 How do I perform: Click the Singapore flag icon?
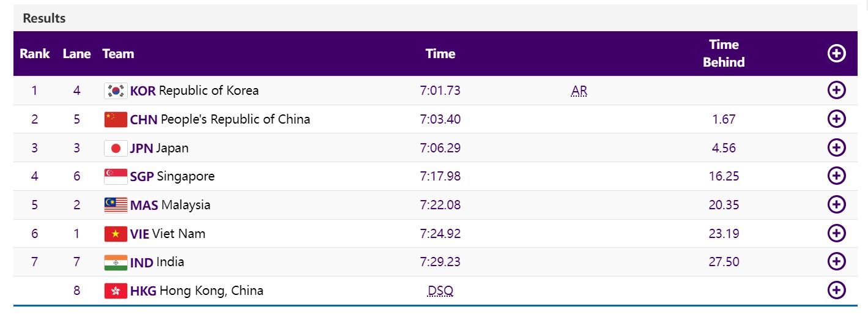pyautogui.click(x=116, y=177)
